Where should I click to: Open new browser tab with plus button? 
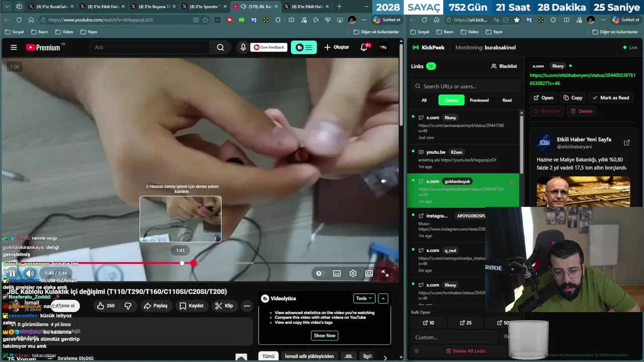point(339,7)
